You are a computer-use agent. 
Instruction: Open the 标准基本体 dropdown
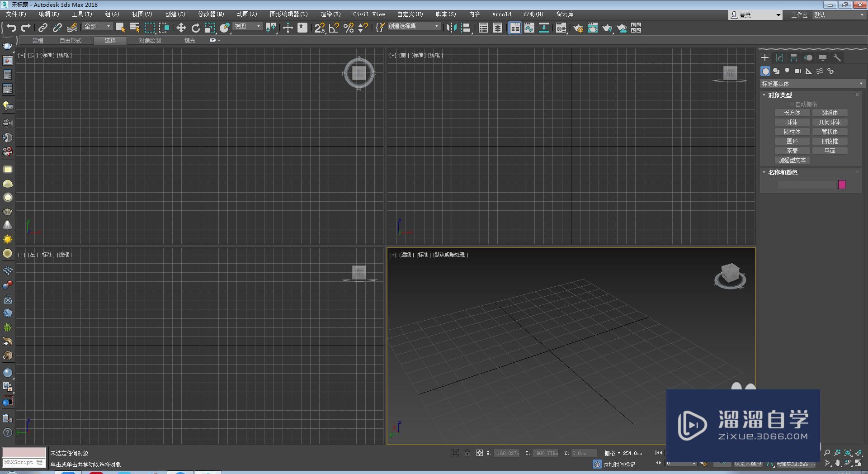pos(812,84)
